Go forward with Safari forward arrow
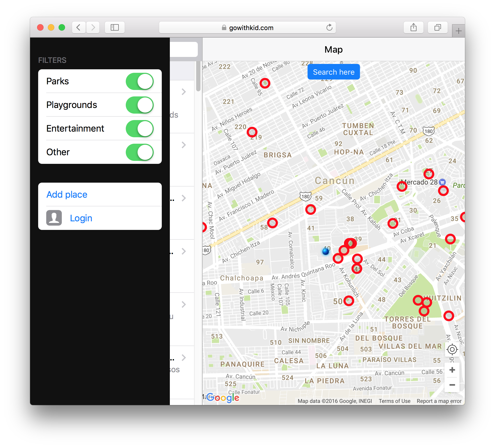This screenshot has width=495, height=448. coord(93,27)
